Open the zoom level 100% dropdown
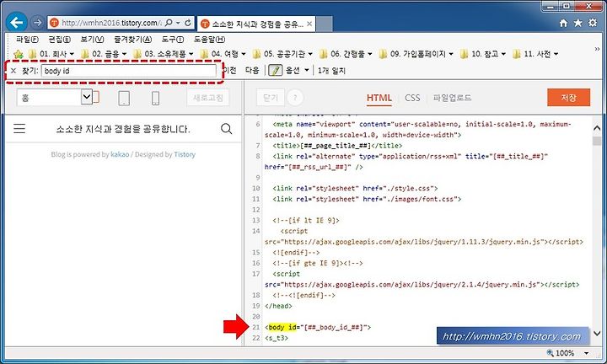The width and height of the screenshot is (607, 364). [587, 353]
